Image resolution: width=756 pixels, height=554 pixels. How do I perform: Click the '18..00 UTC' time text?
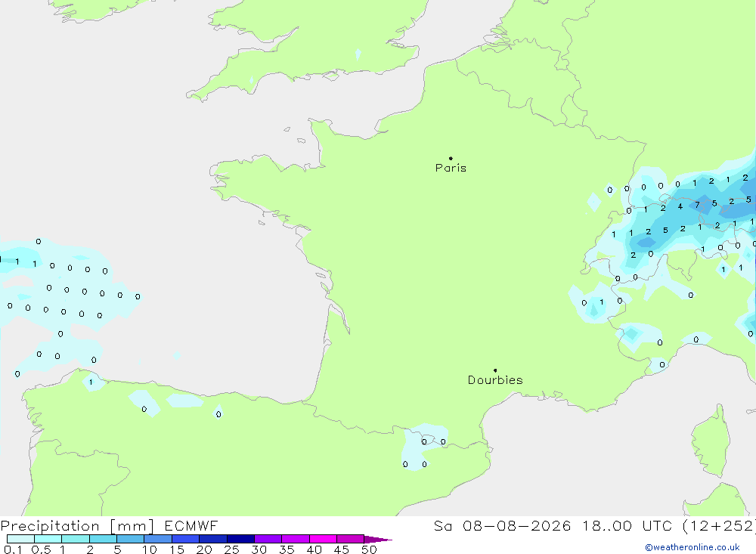[627, 525]
